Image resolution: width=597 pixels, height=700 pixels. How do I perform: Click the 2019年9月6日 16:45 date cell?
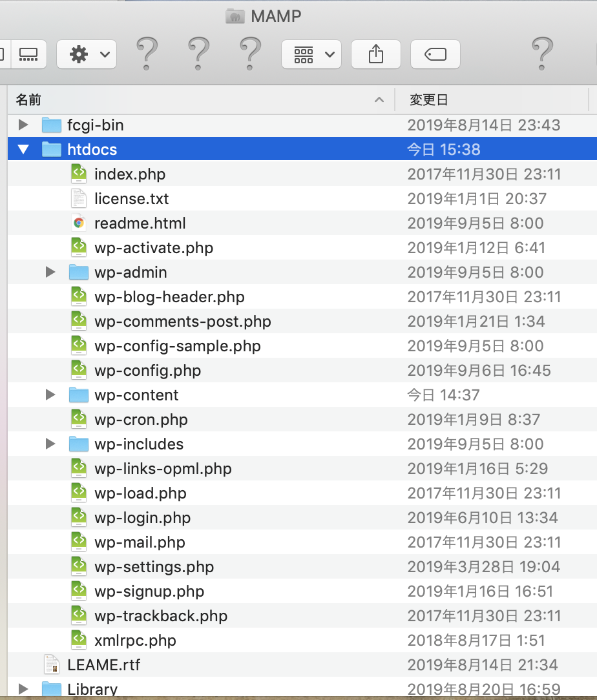click(479, 371)
